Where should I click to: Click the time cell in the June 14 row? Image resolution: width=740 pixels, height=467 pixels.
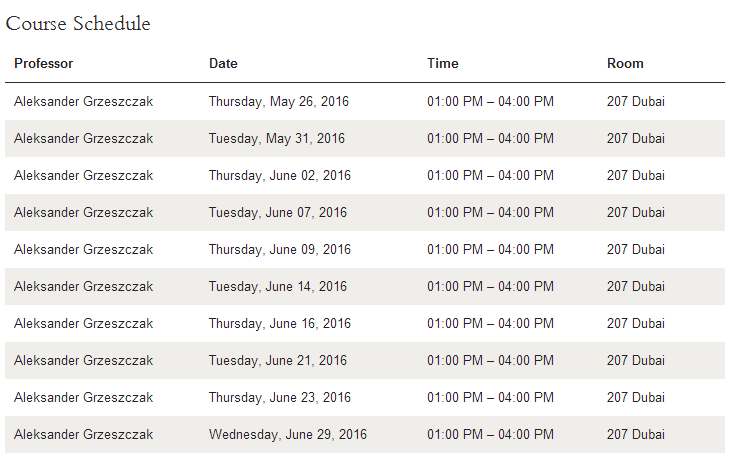coord(490,286)
